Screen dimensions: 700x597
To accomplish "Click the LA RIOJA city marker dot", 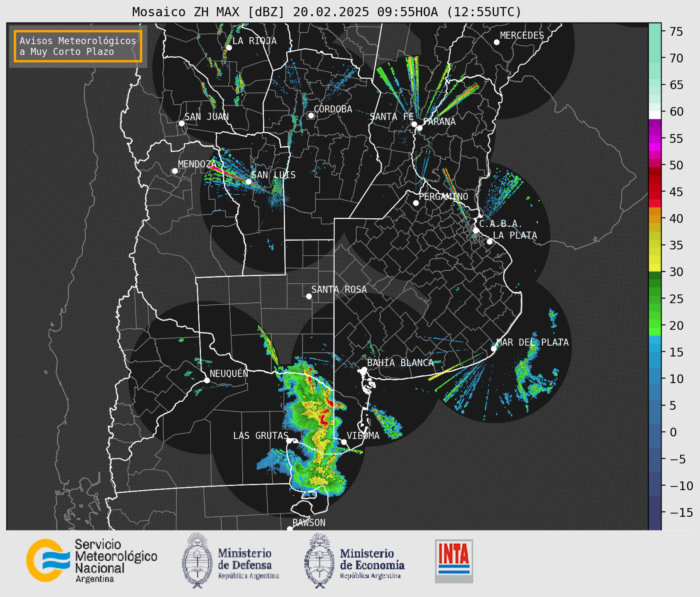I will point(229,48).
